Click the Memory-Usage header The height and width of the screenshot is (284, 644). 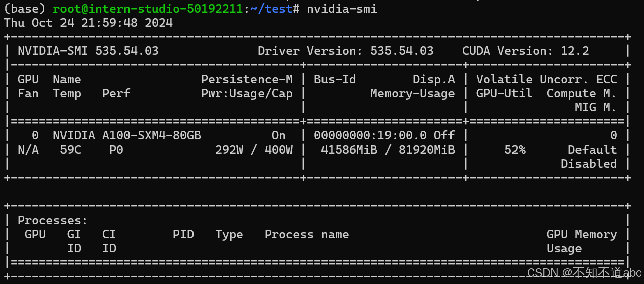click(413, 93)
